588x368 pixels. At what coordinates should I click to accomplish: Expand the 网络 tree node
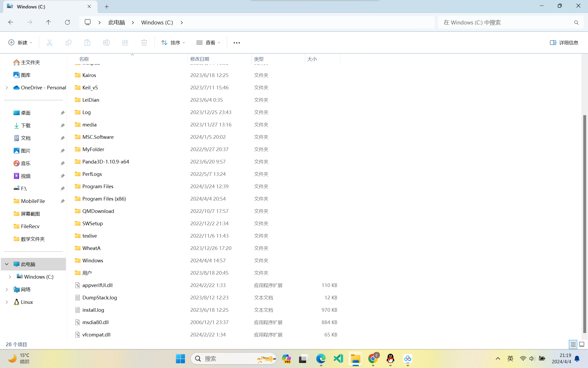pyautogui.click(x=7, y=289)
